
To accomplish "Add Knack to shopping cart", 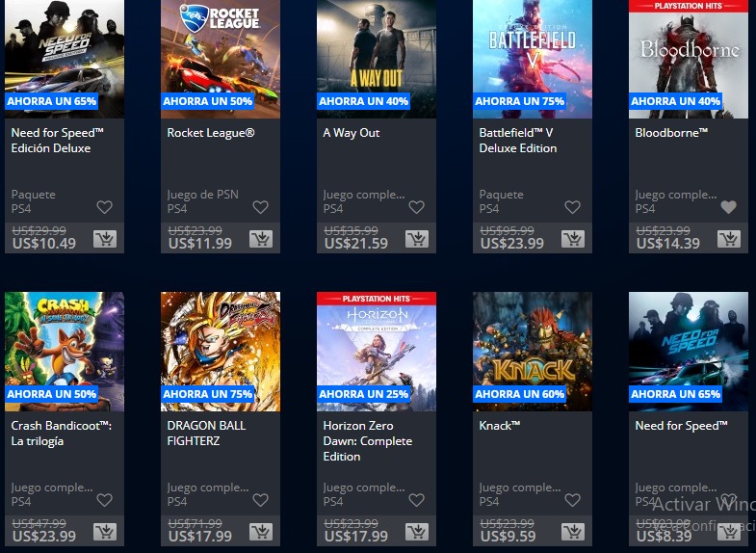I will point(572,533).
